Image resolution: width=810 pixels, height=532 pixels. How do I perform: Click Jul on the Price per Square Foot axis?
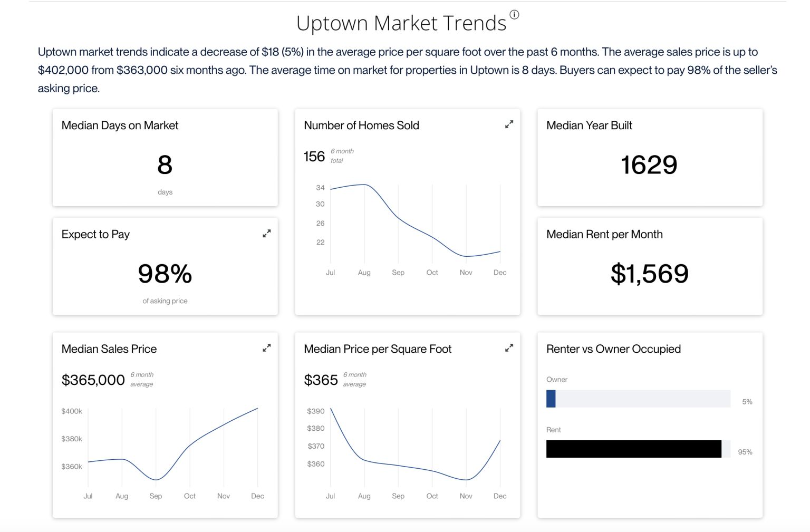[x=330, y=496]
